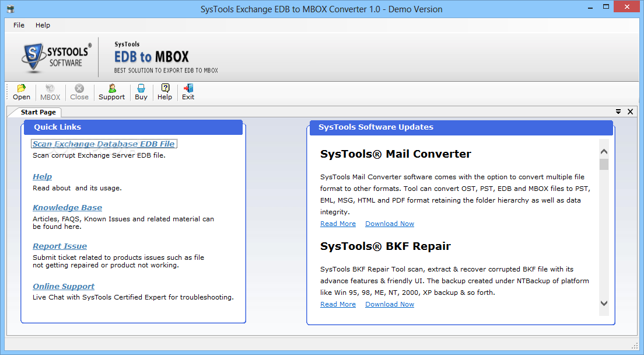Open the Help quick link
The image size is (644, 355).
click(43, 177)
